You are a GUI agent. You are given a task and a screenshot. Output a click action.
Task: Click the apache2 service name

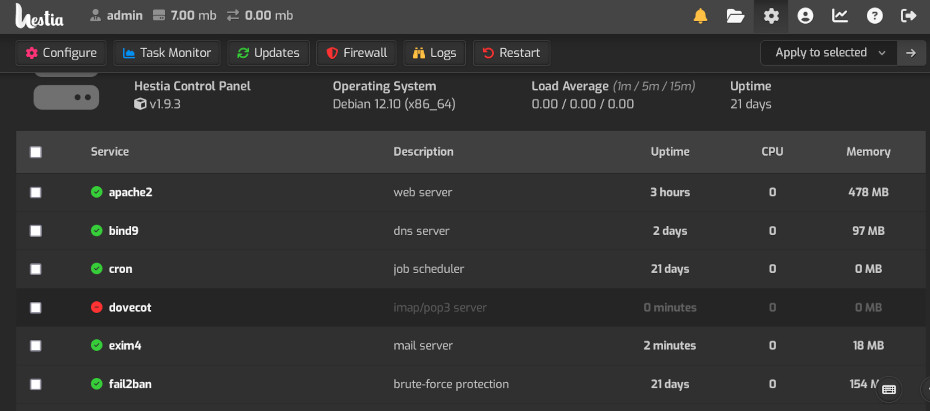pos(130,192)
